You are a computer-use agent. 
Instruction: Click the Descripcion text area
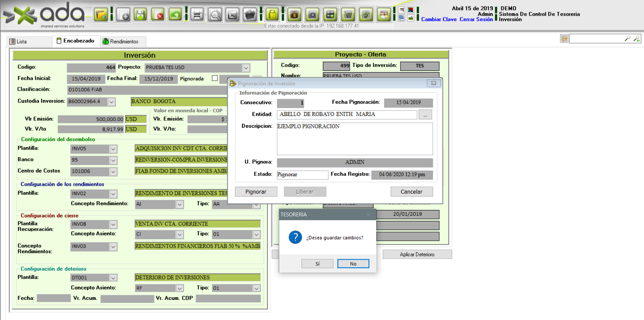(x=354, y=139)
